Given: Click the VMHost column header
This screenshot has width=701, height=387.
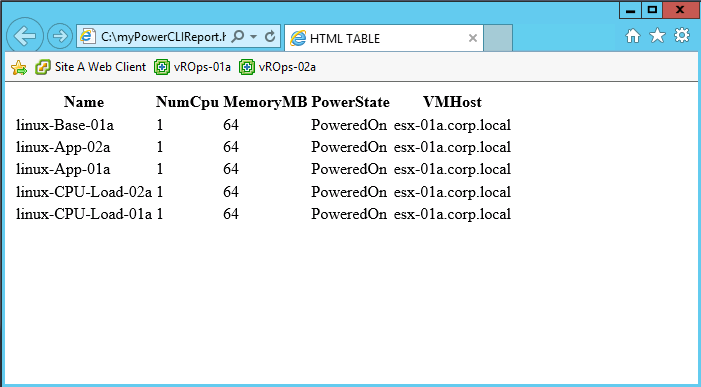Looking at the screenshot, I should [452, 102].
